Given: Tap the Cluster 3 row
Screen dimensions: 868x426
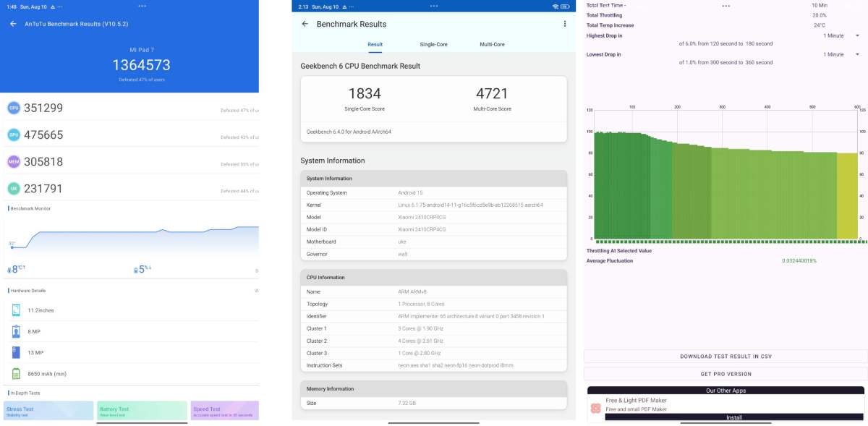Looking at the screenshot, I should point(433,353).
